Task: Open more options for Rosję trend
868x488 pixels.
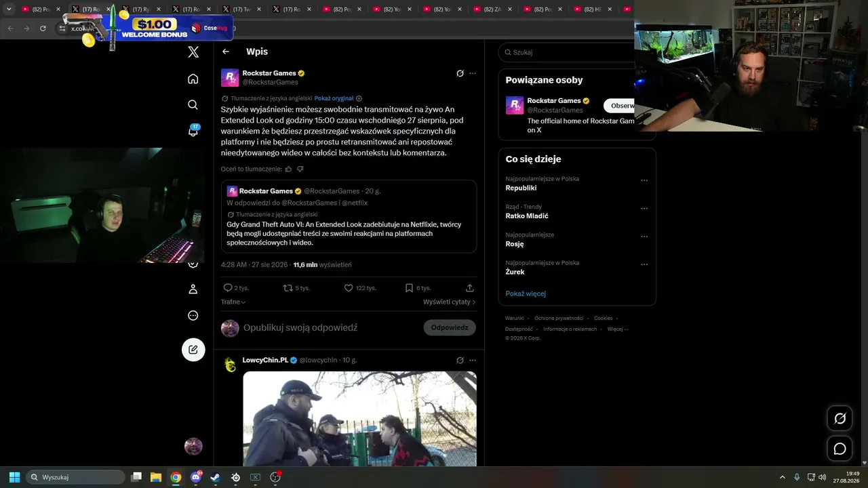Action: click(644, 237)
